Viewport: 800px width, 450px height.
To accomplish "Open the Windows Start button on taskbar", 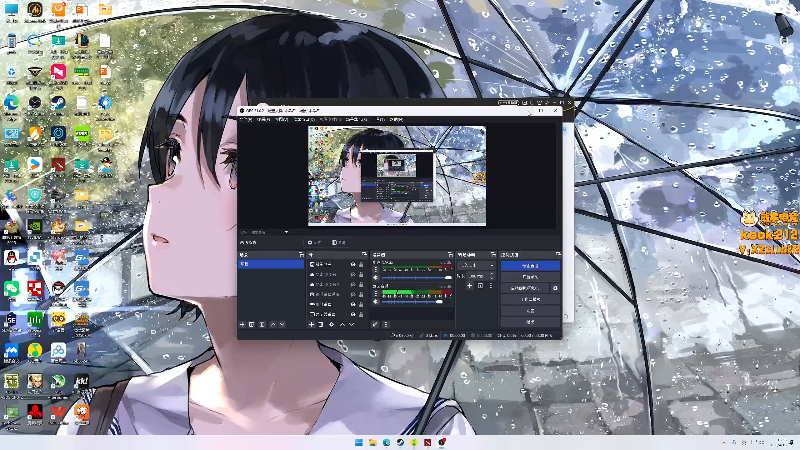I will [x=359, y=442].
